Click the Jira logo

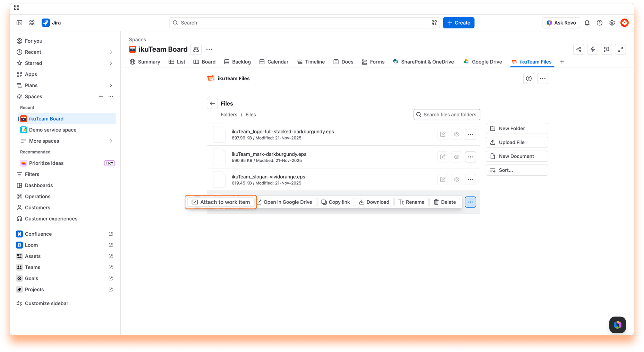tap(51, 23)
